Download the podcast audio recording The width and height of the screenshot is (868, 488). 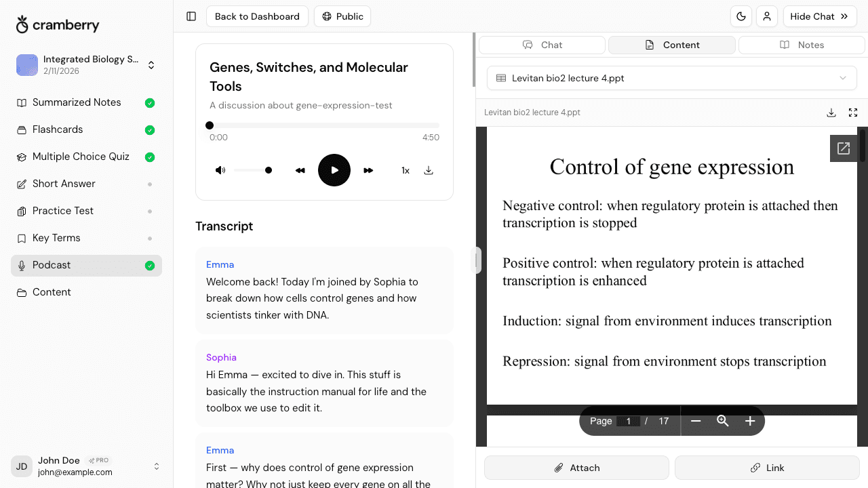coord(429,170)
